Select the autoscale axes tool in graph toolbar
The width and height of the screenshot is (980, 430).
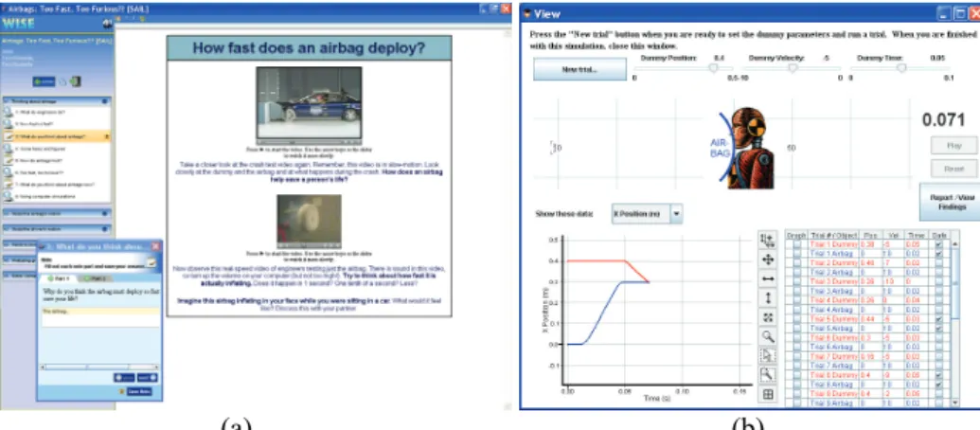click(x=768, y=240)
